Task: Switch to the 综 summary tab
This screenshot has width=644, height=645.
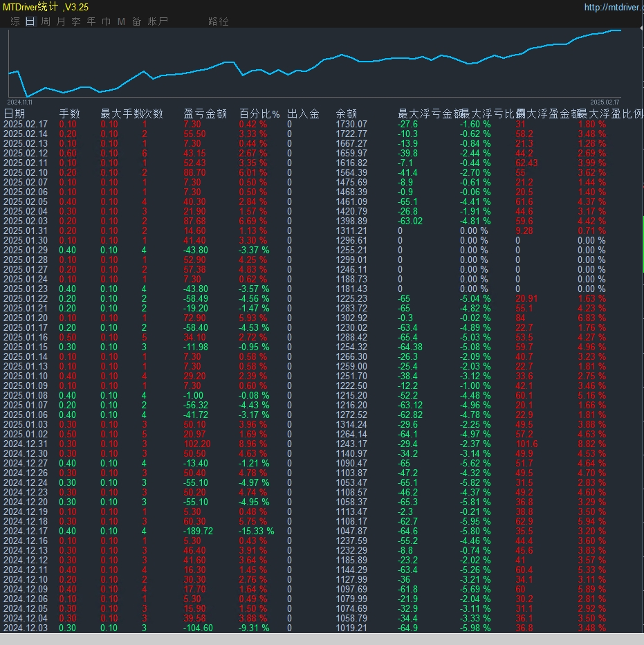Action: [x=15, y=21]
